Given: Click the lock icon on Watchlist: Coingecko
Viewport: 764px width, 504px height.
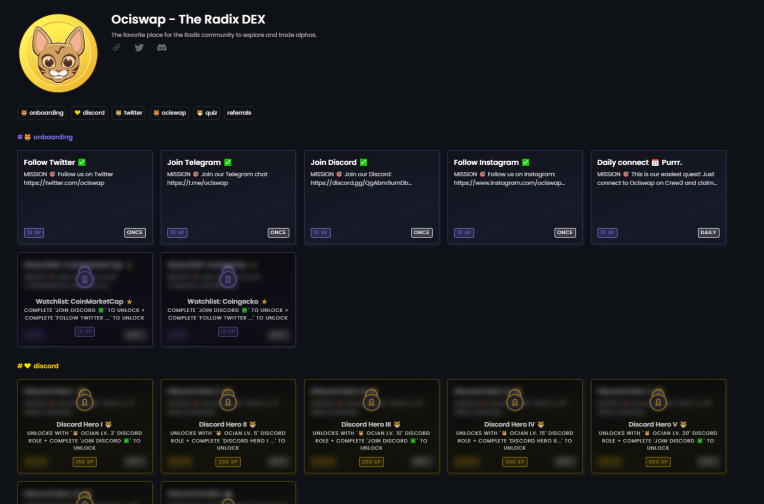Looking at the screenshot, I should [228, 277].
